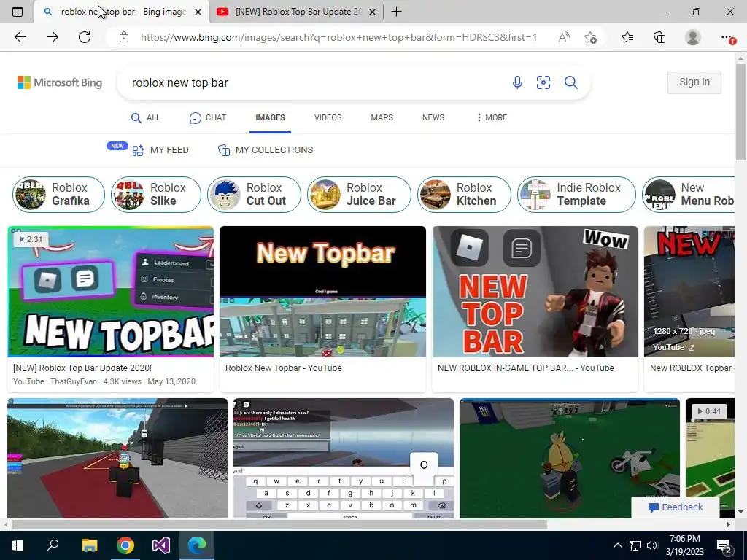Open the notification center icon

pos(724,546)
